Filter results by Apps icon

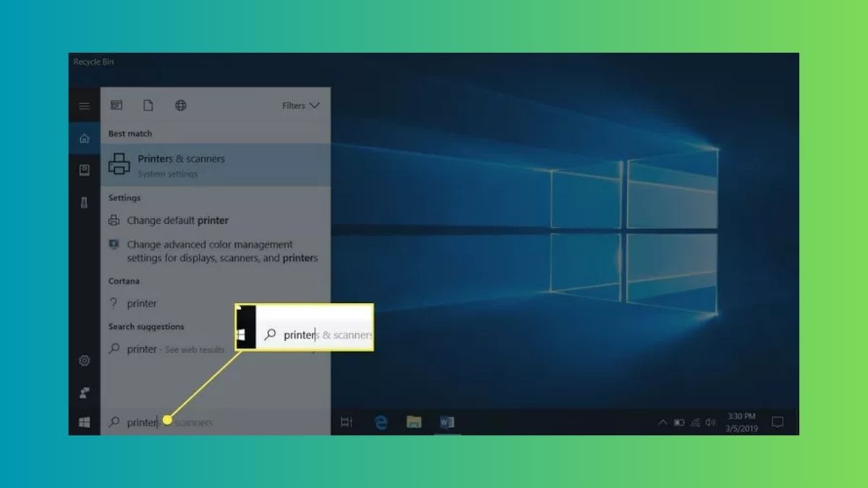116,106
